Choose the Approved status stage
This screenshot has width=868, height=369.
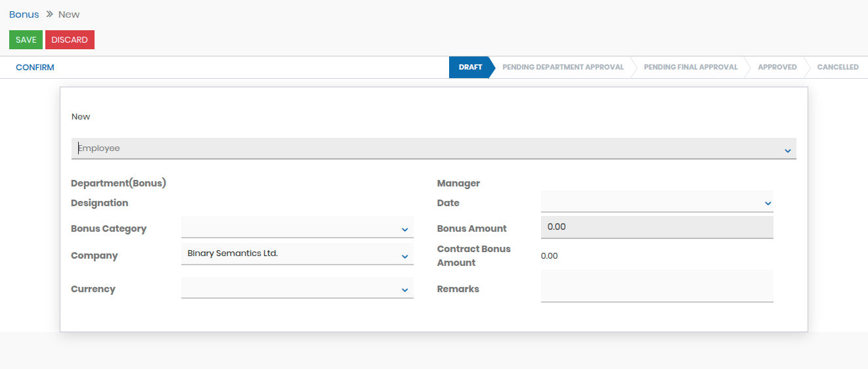pyautogui.click(x=777, y=67)
